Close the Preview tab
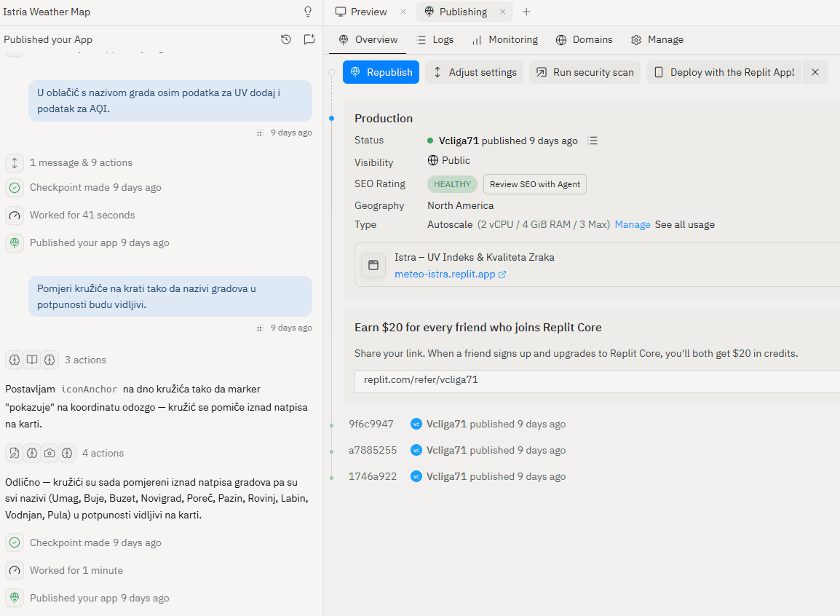 [x=403, y=12]
